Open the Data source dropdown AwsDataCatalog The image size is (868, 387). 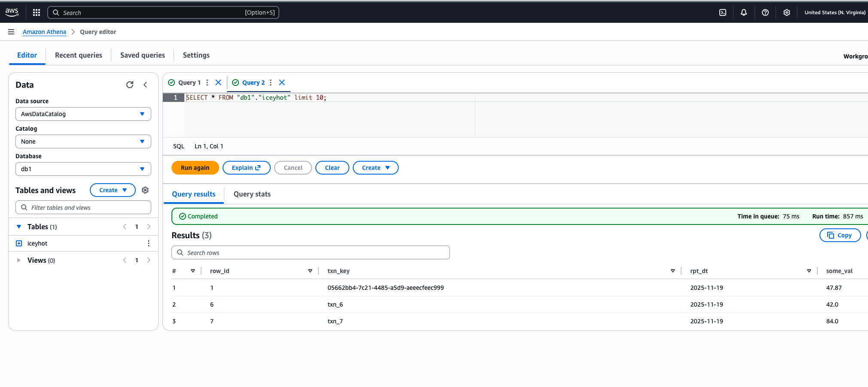click(83, 114)
